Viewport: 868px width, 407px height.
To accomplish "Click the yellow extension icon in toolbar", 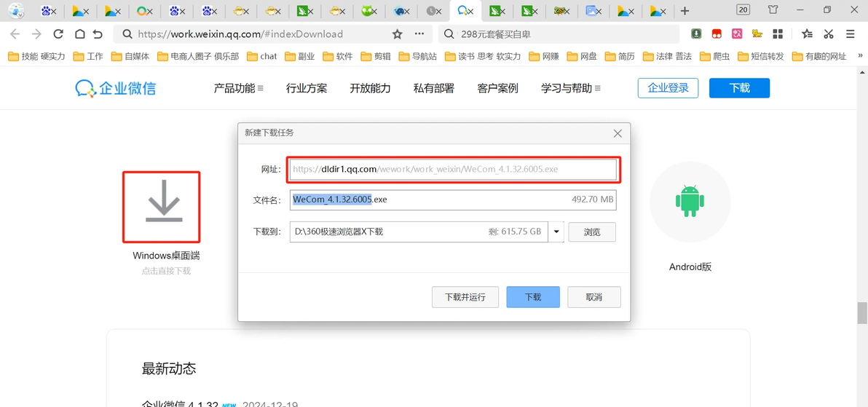I will point(757,33).
